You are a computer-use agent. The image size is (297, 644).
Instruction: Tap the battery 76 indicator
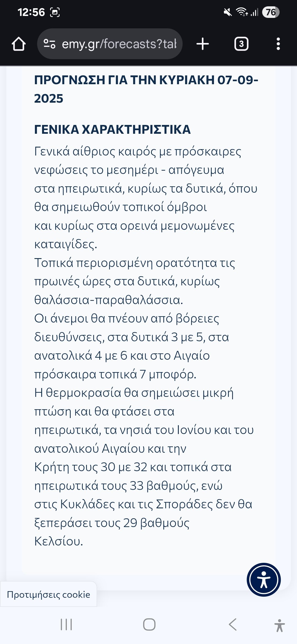click(x=271, y=12)
